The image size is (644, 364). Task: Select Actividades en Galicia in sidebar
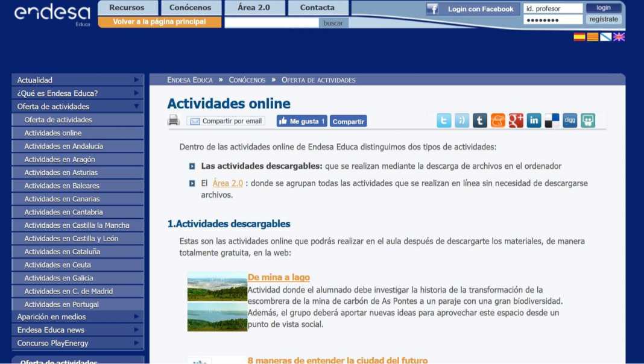click(x=59, y=278)
